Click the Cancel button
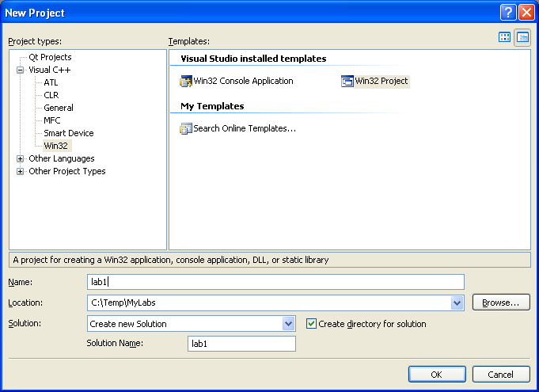The height and width of the screenshot is (392, 539). tap(501, 374)
